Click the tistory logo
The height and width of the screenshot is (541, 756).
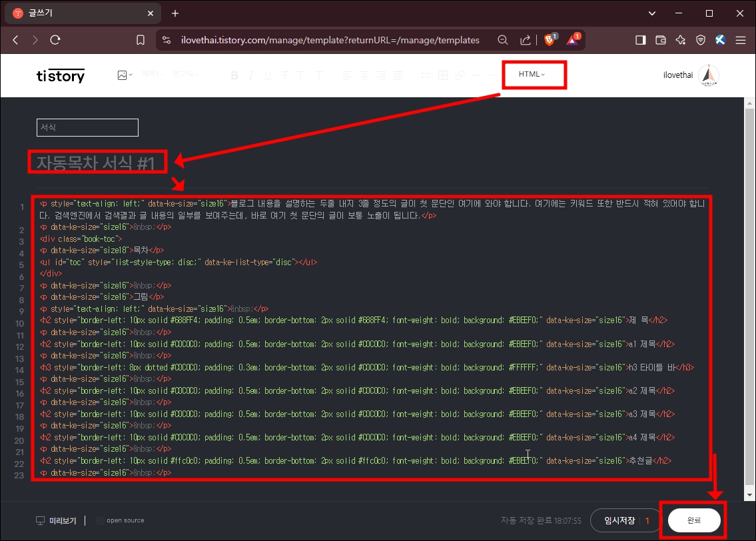[61, 76]
